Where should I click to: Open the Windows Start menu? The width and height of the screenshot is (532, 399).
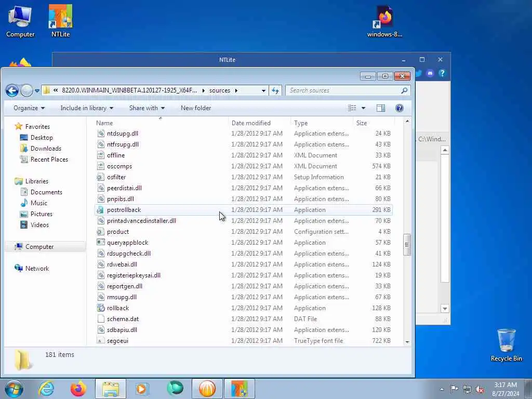tap(14, 389)
